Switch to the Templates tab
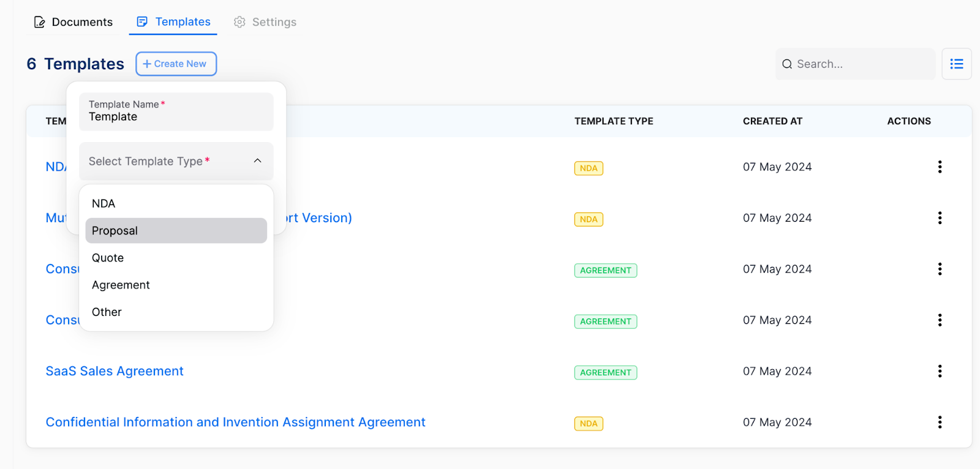This screenshot has height=469, width=980. tap(173, 22)
